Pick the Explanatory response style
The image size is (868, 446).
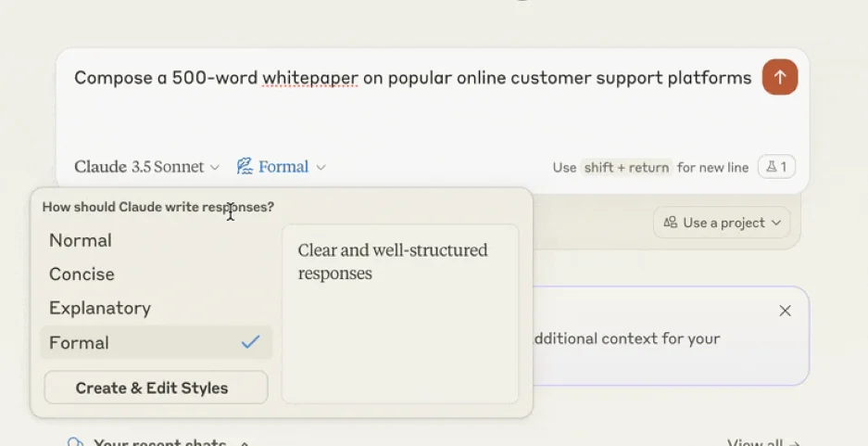coord(100,308)
